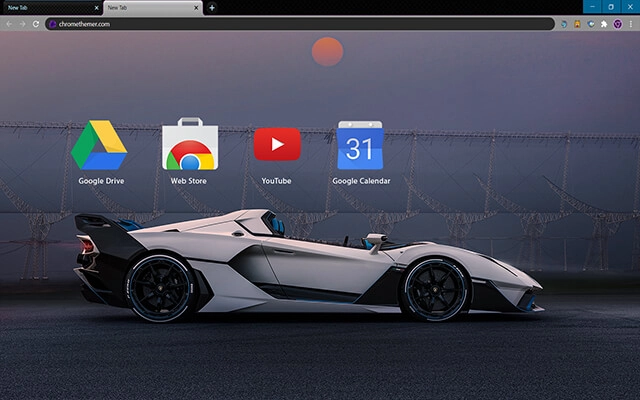
Task: Go forward with the forward arrow
Action: (x=22, y=24)
